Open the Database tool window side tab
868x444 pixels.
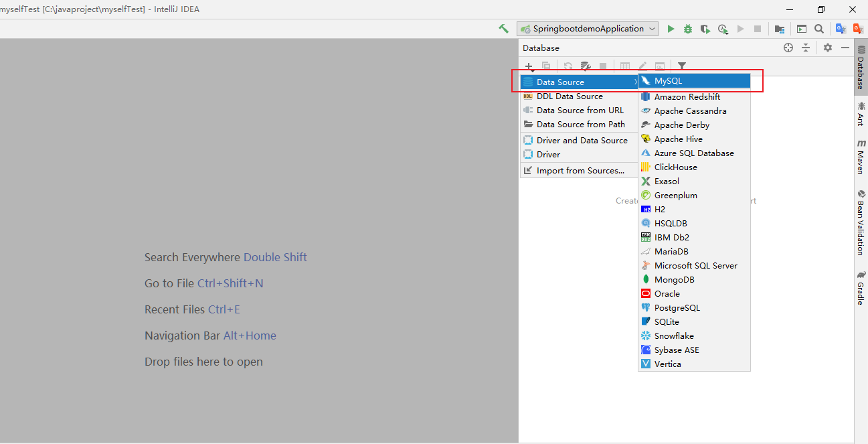(x=861, y=68)
